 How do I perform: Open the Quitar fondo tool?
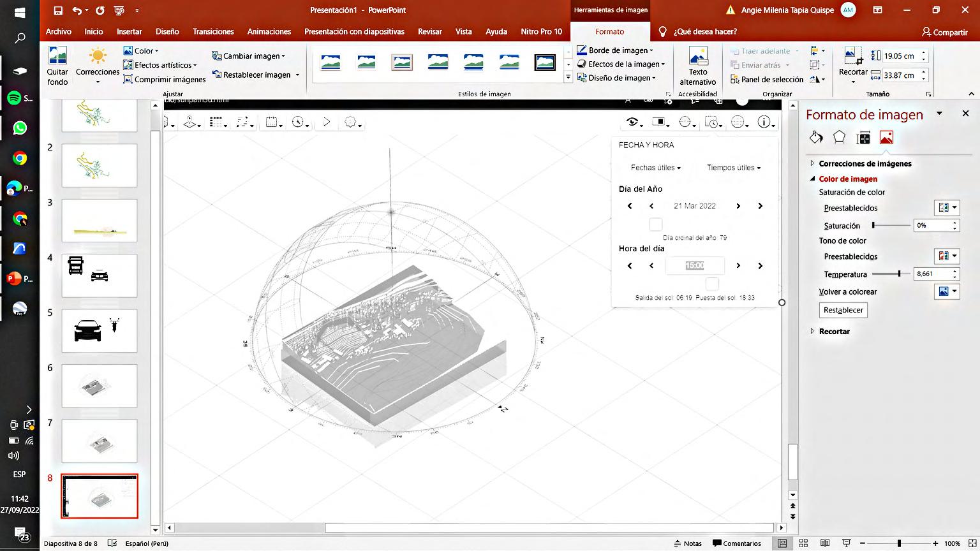[57, 66]
